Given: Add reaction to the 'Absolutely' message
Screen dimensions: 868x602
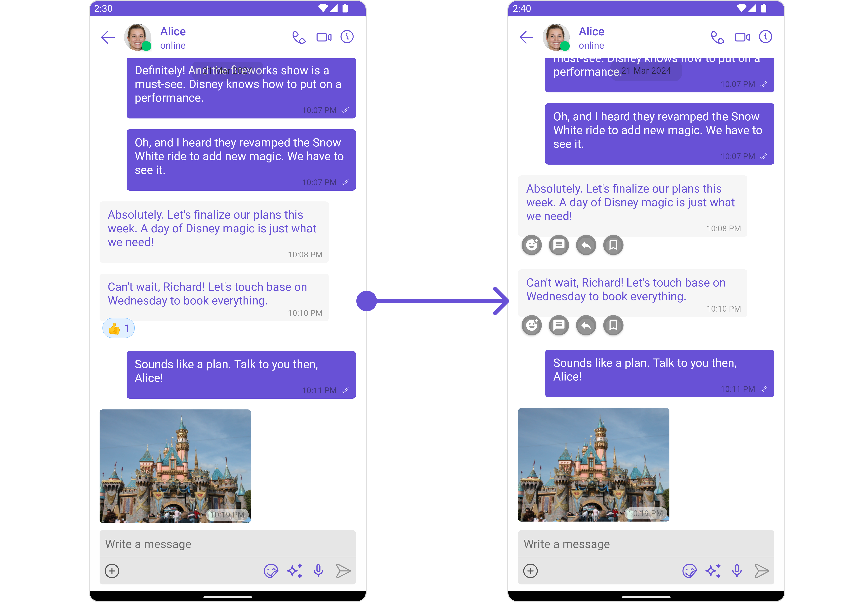Looking at the screenshot, I should point(531,245).
